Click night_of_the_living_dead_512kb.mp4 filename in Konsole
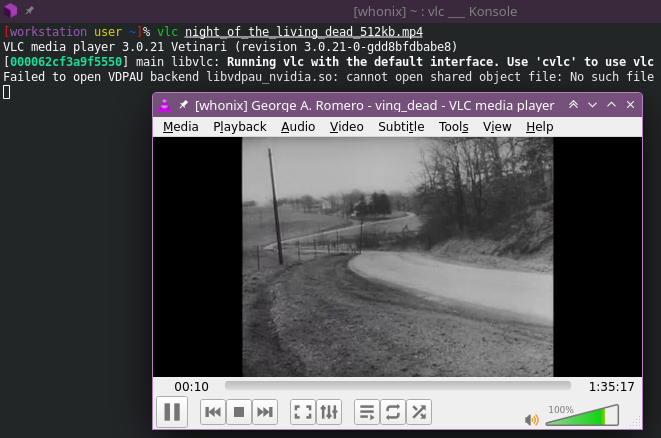 (x=304, y=32)
